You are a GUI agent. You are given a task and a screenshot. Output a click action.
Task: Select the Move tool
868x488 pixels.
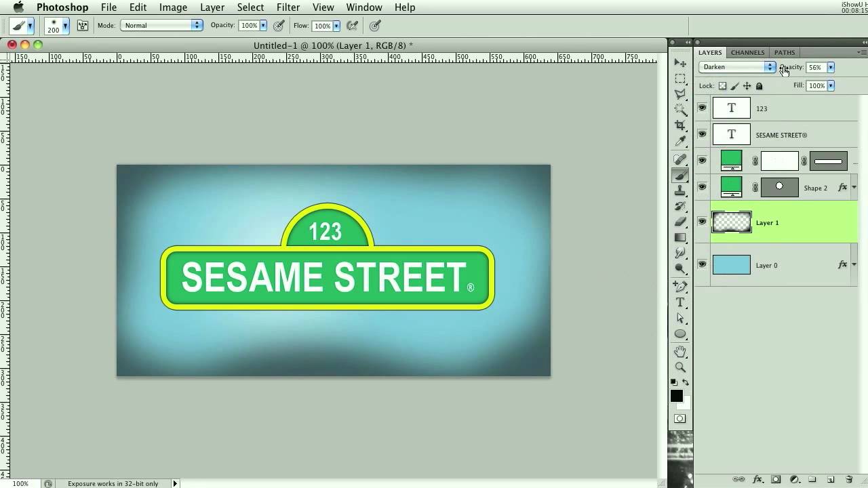680,62
